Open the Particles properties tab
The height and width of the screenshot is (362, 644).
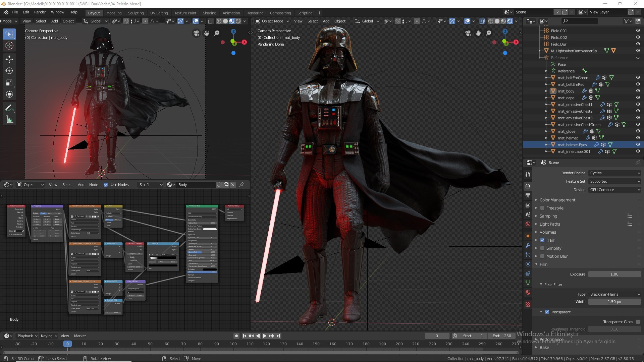[528, 255]
